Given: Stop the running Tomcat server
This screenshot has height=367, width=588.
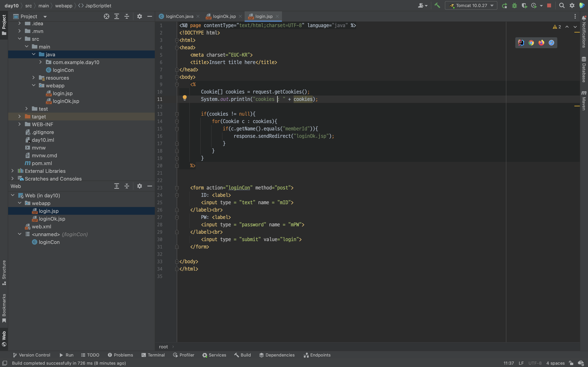Looking at the screenshot, I should [549, 5].
